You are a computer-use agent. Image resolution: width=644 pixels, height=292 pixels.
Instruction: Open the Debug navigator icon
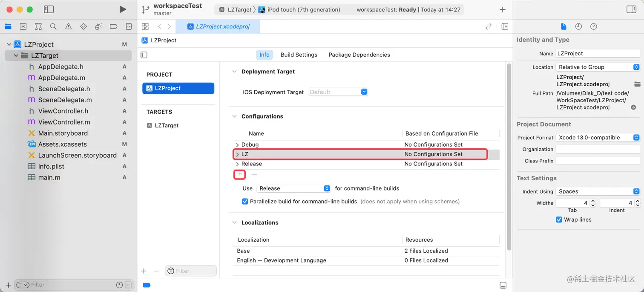pos(98,26)
